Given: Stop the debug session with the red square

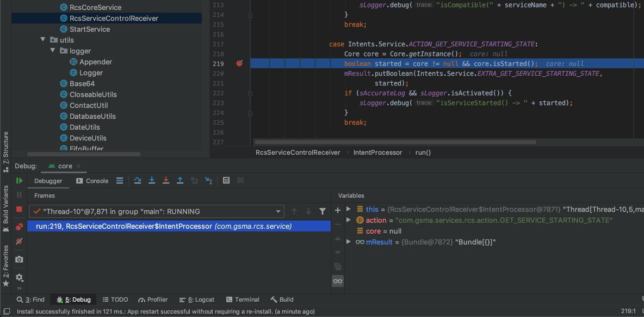Looking at the screenshot, I should click(x=19, y=209).
